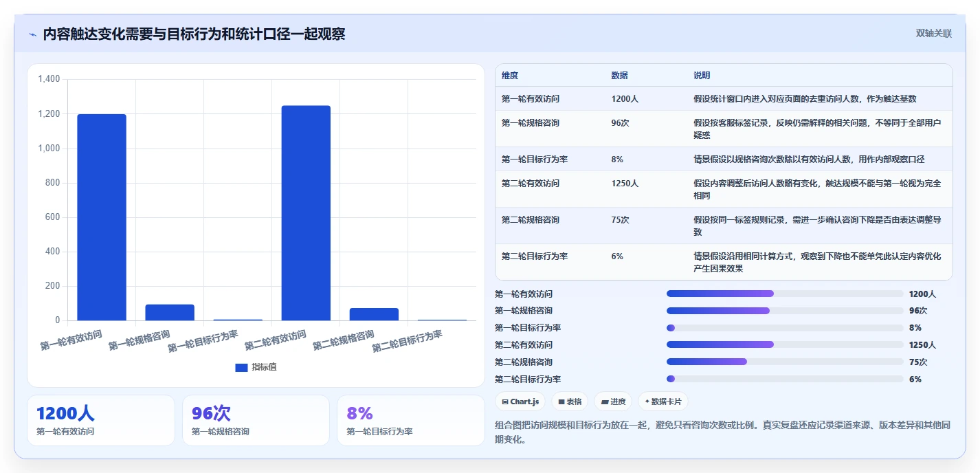The height and width of the screenshot is (473, 980).
Task: Click the 第二轮规格咨询 progress bar
Action: tap(785, 362)
